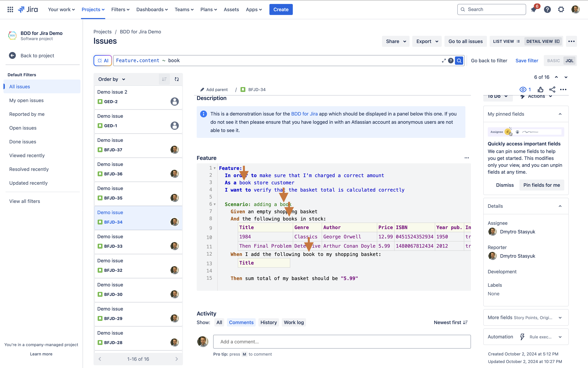
Task: Open the Dashboards menu
Action: coord(152,9)
